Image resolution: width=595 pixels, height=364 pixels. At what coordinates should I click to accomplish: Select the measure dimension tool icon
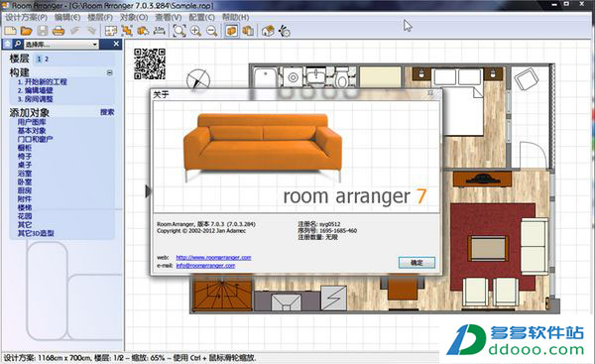click(160, 31)
